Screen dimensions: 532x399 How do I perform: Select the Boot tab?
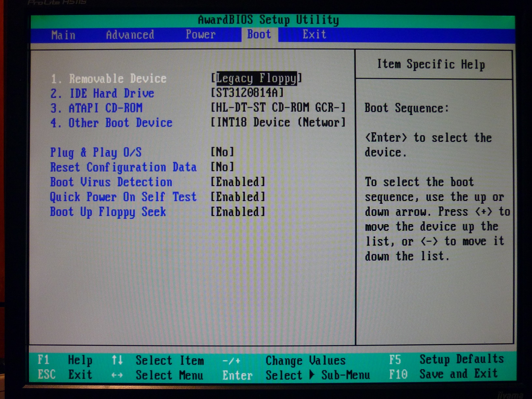pos(259,34)
